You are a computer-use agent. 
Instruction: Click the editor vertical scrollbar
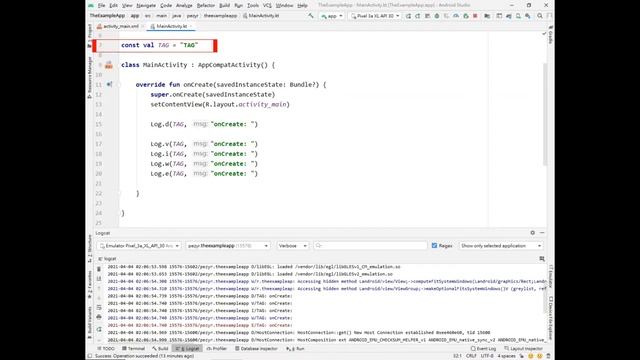pos(545,114)
